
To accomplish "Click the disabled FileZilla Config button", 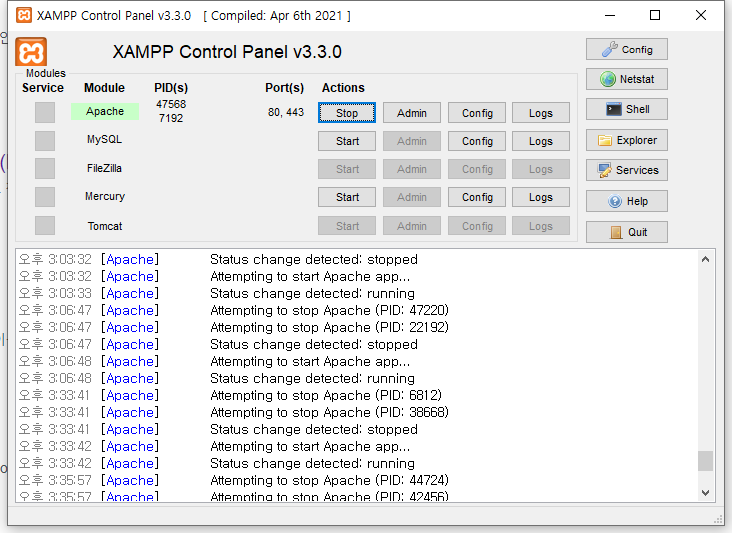I will pos(477,169).
